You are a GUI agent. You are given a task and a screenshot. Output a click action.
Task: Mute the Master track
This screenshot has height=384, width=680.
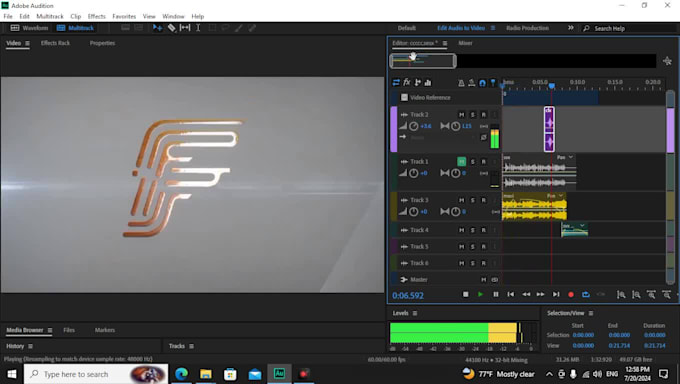[484, 280]
